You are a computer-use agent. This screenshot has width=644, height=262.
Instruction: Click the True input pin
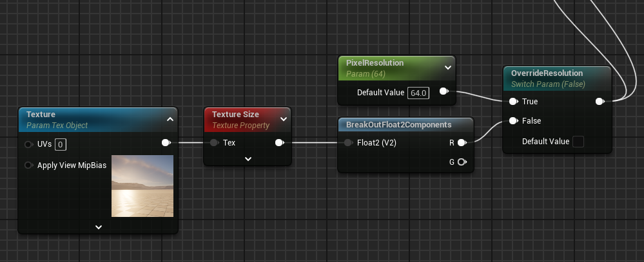point(513,101)
